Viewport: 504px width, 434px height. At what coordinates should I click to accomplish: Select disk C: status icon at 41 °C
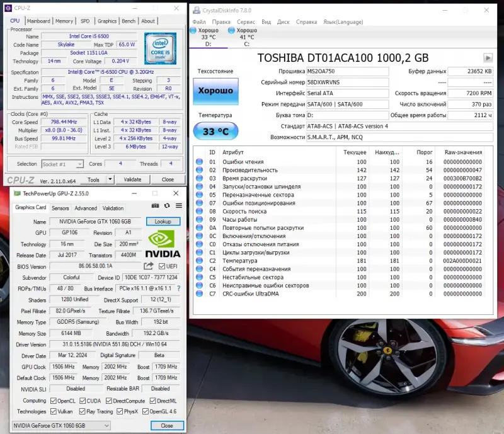[x=231, y=30]
